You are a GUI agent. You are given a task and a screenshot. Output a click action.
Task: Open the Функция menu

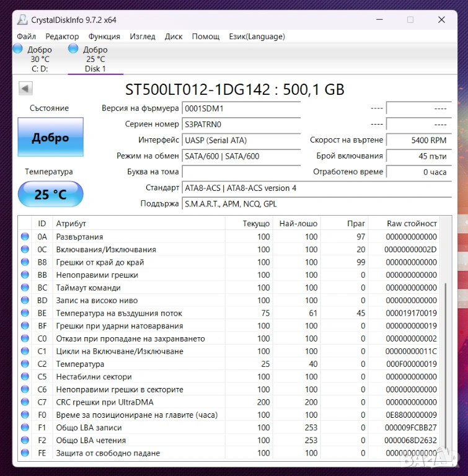(104, 37)
